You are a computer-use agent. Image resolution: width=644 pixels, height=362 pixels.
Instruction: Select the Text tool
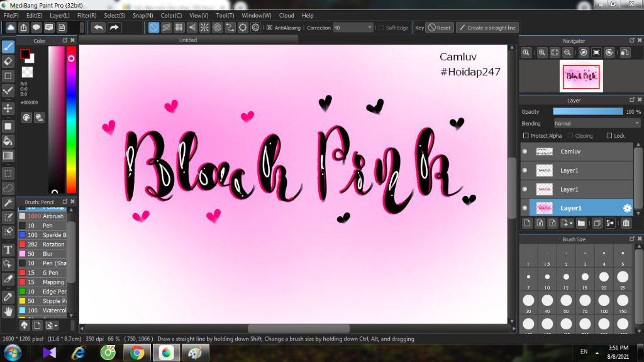[8, 250]
